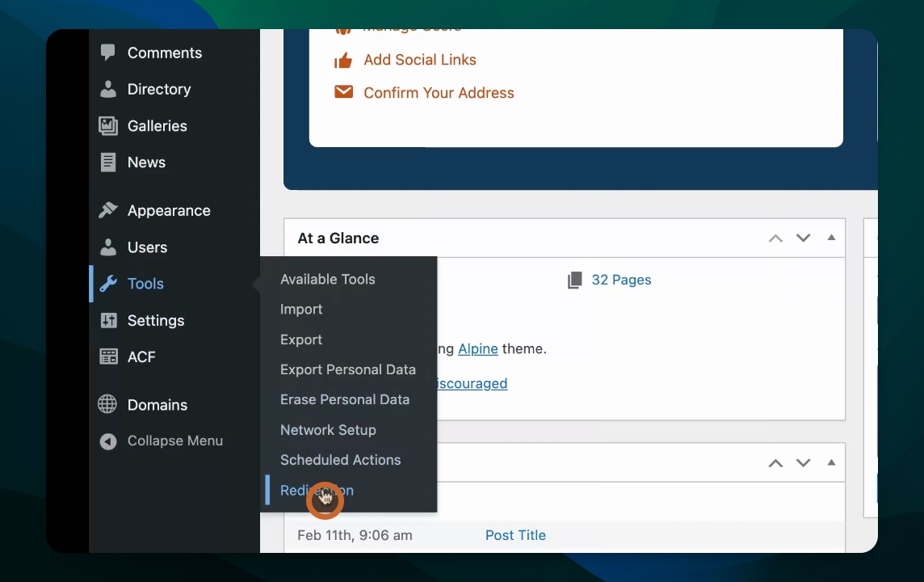This screenshot has width=924, height=582.
Task: Open the Alpine theme link
Action: 478,349
